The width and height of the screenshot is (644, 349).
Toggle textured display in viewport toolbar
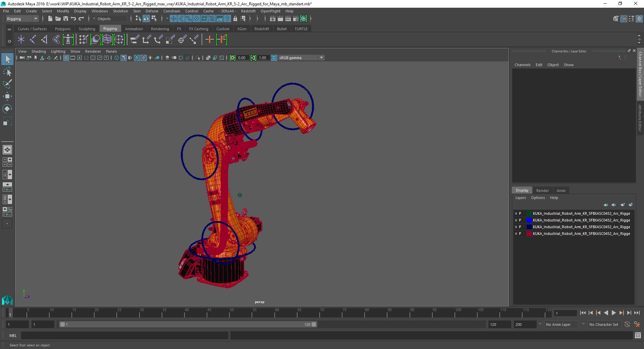[x=144, y=58]
